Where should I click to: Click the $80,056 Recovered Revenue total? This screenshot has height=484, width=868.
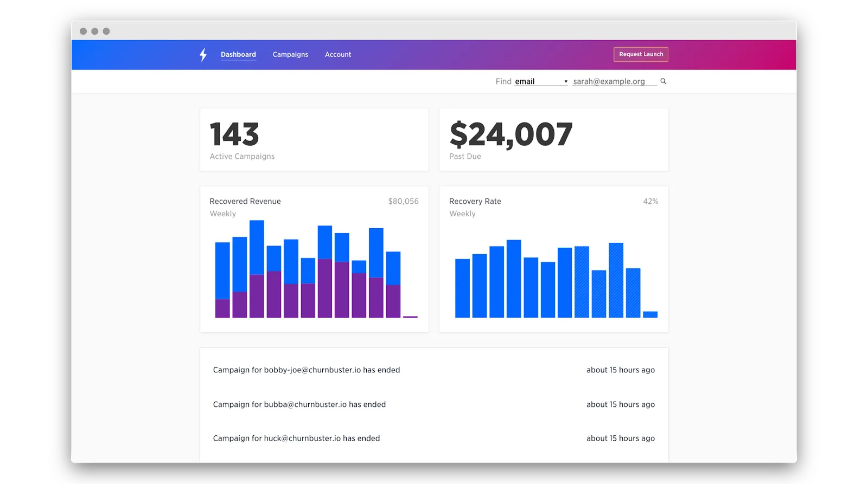[403, 201]
